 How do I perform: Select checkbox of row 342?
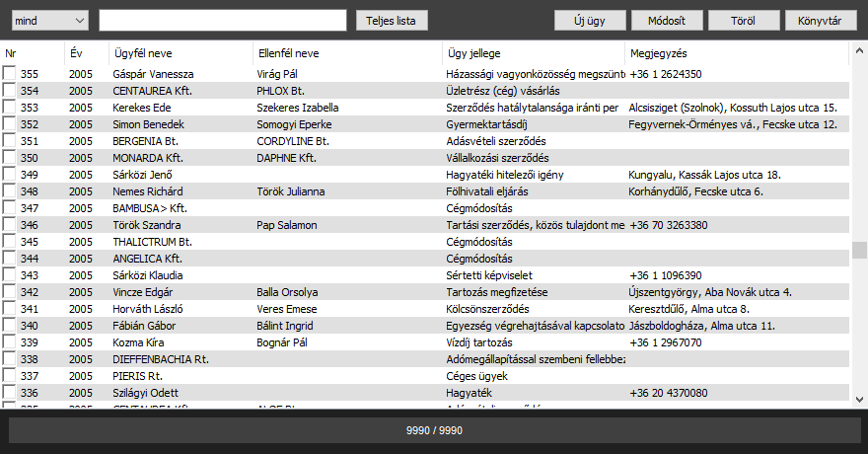click(x=9, y=292)
